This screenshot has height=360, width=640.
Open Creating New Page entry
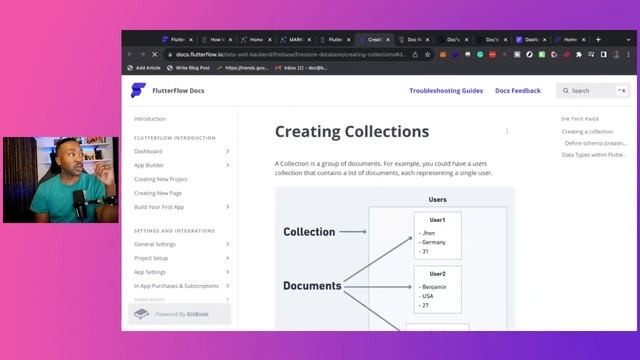click(158, 193)
